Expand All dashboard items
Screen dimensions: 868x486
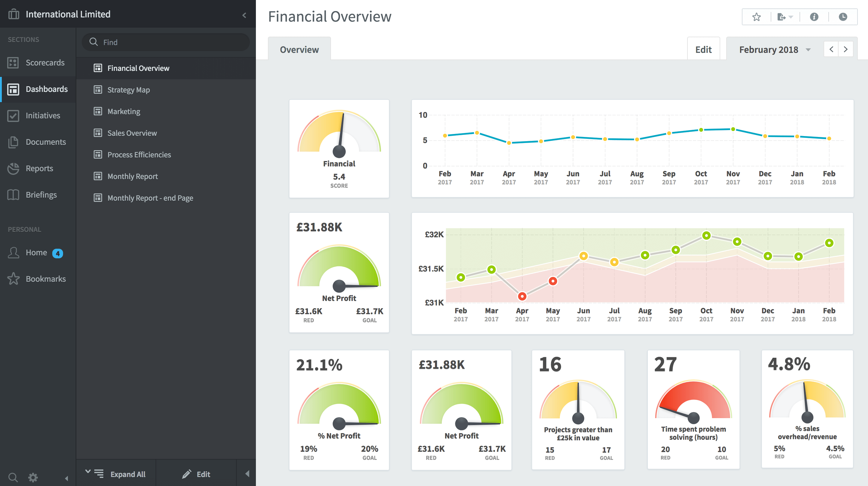[116, 474]
